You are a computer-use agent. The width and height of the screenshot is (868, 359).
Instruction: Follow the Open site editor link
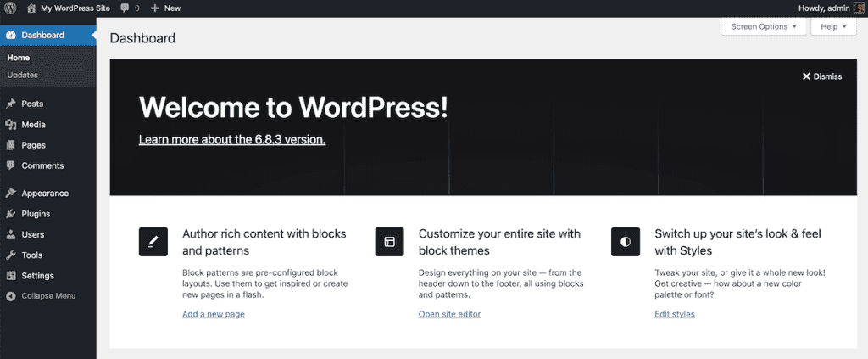click(x=449, y=314)
